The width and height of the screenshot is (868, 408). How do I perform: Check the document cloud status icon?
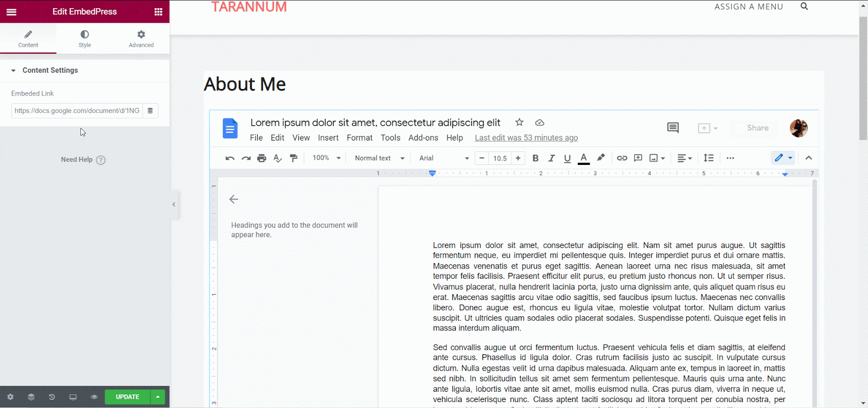point(539,123)
